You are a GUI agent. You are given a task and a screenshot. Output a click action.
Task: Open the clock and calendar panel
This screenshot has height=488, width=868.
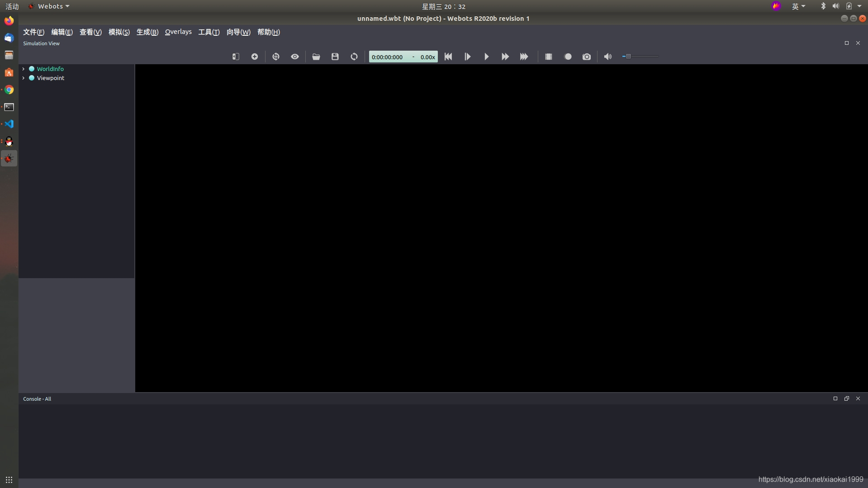(x=443, y=6)
